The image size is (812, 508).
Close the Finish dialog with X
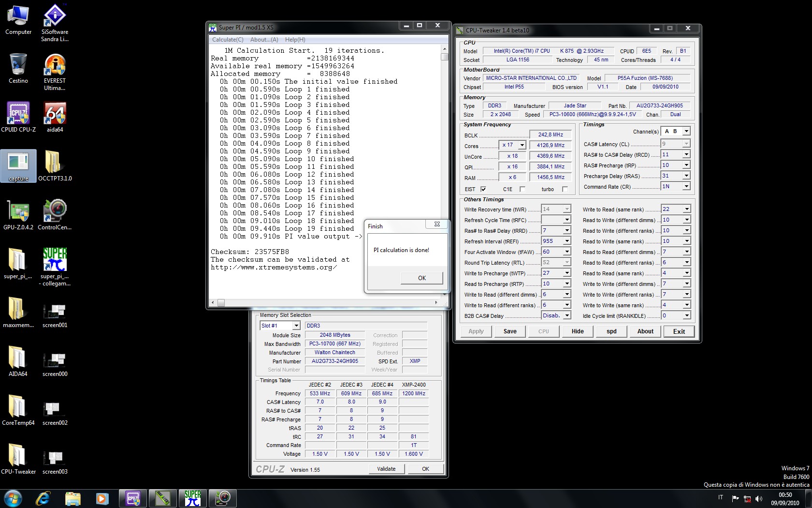point(437,224)
